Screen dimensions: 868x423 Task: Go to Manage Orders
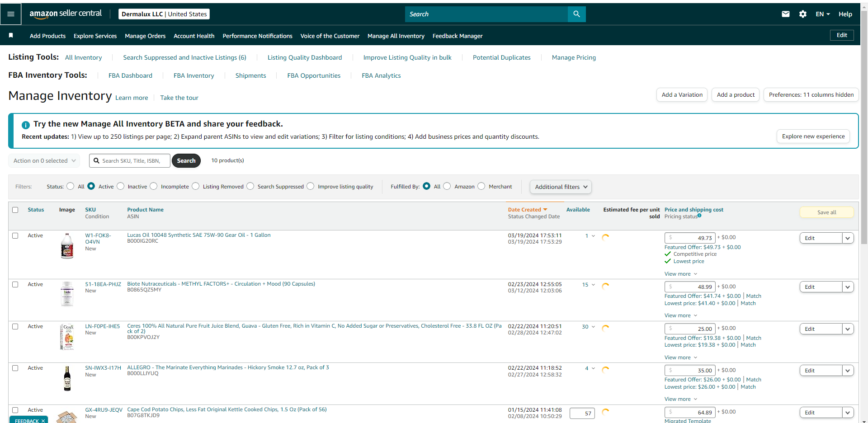[145, 36]
